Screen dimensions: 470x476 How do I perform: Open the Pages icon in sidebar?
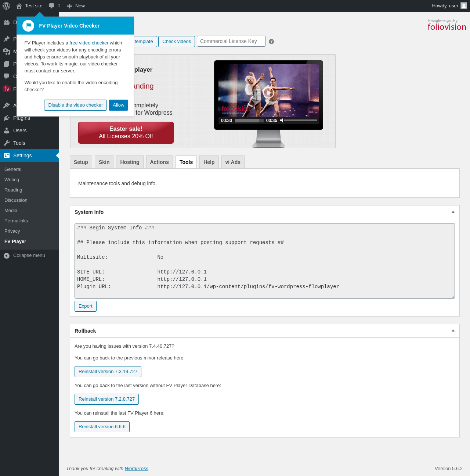point(7,64)
